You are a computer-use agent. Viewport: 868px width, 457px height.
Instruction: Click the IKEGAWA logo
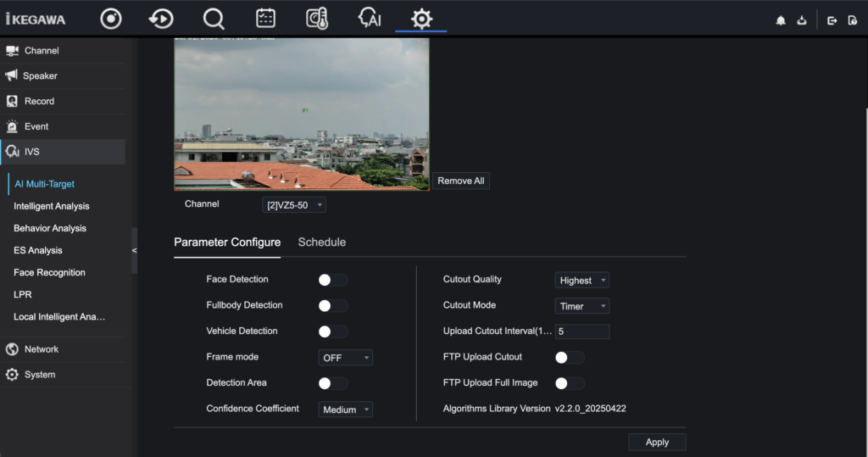[x=36, y=20]
